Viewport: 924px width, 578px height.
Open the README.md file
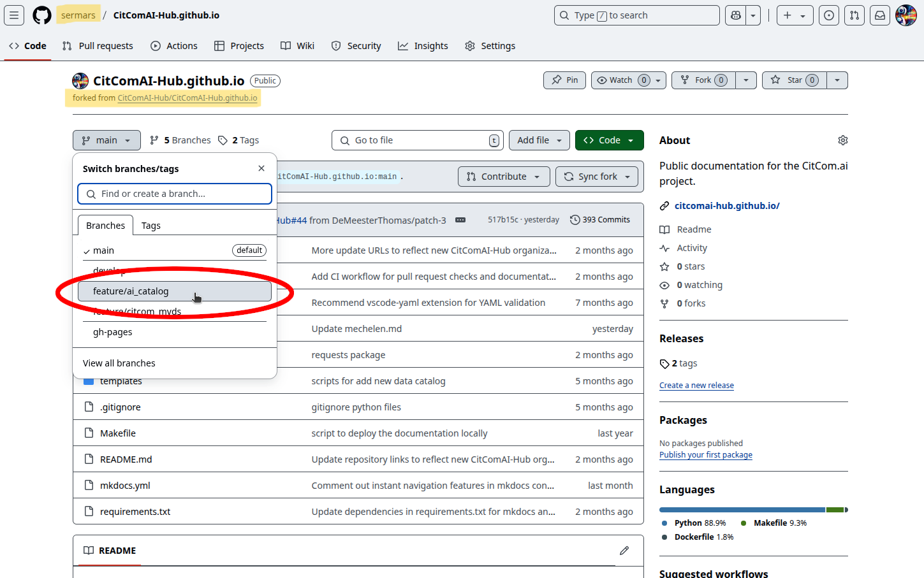click(x=126, y=459)
